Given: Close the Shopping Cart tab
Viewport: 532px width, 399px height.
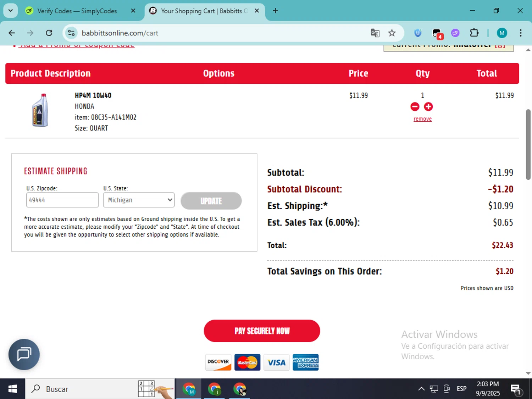Looking at the screenshot, I should point(257,11).
